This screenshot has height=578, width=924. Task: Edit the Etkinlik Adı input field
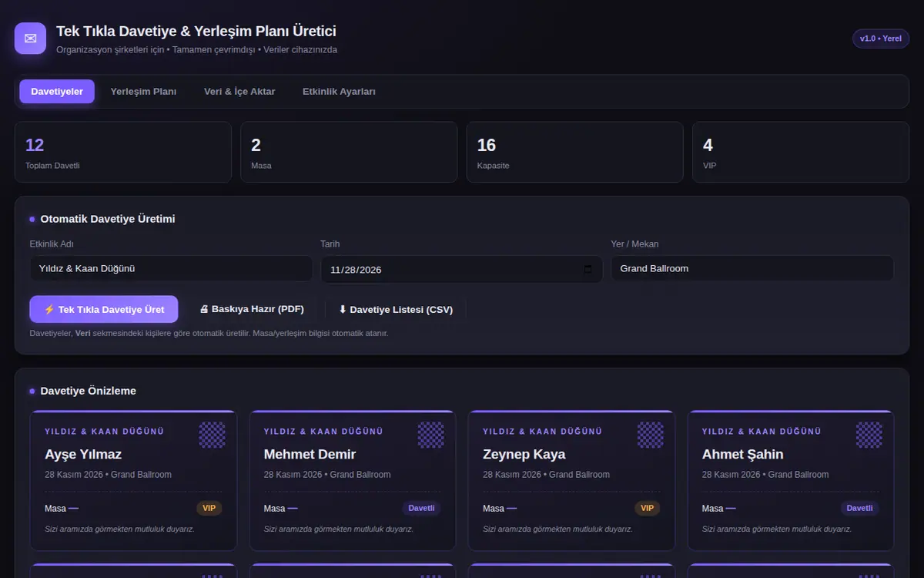(x=171, y=269)
